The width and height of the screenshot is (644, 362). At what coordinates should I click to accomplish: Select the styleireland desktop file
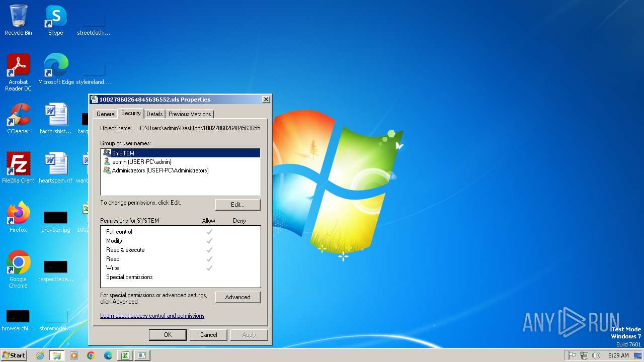[x=94, y=73]
